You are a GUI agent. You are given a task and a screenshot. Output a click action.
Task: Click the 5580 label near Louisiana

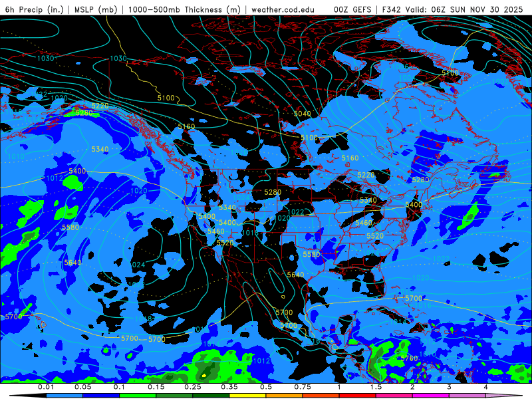(311, 254)
